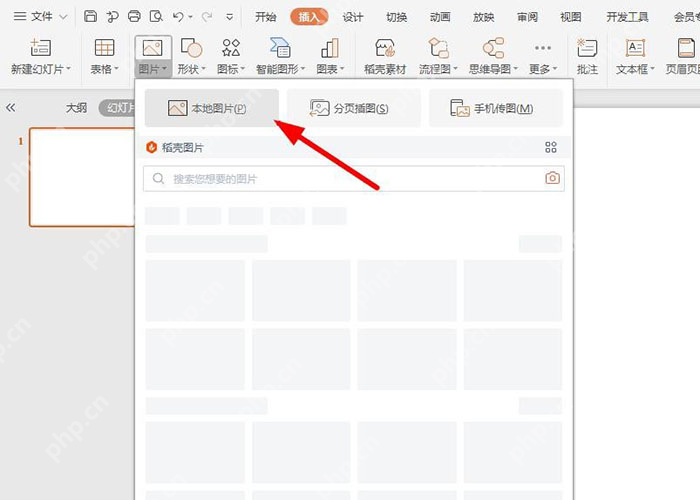Viewport: 700px width, 500px height.
Task: Click the 图片 picture icon
Action: [x=152, y=48]
